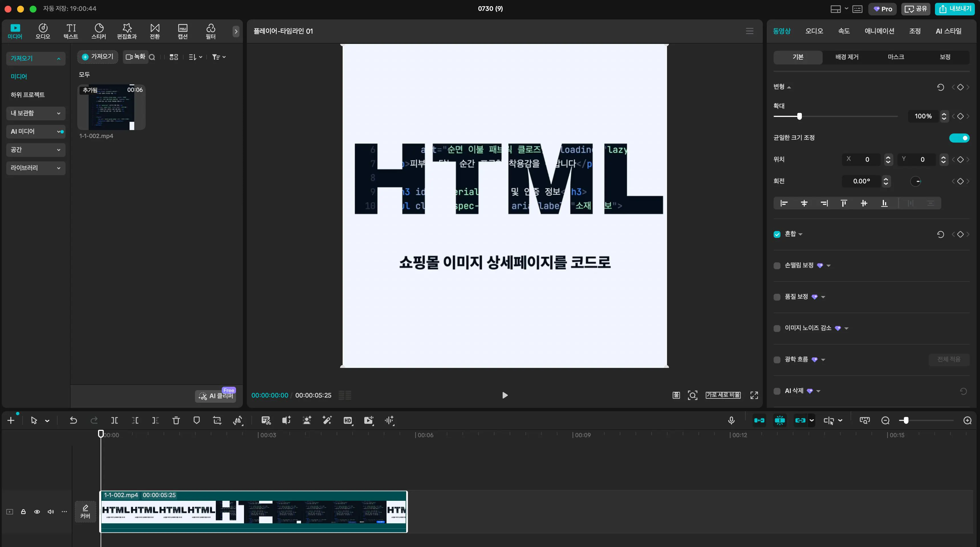Expand the 라이브러리 sidebar section
Screen dimensions: 980x547
point(36,168)
